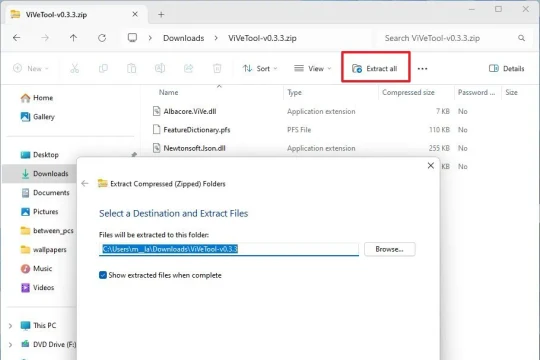Open the View dropdown

[313, 69]
